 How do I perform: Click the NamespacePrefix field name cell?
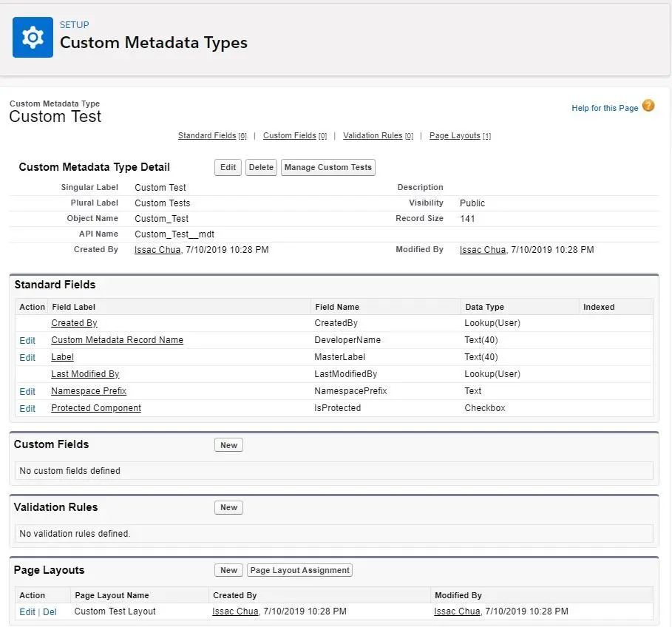point(350,391)
